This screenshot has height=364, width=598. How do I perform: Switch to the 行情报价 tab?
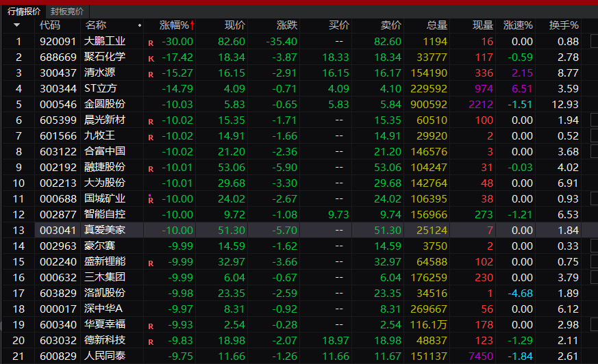[x=24, y=12]
